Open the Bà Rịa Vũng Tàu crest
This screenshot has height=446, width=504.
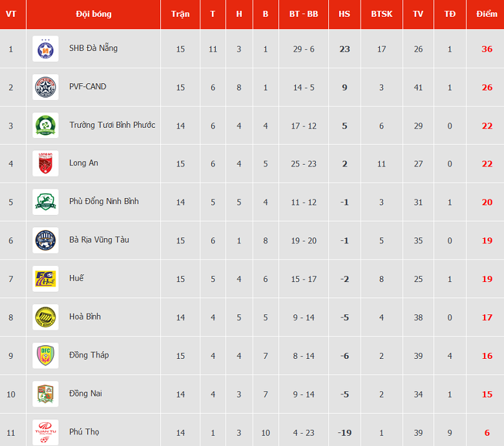[45, 240]
